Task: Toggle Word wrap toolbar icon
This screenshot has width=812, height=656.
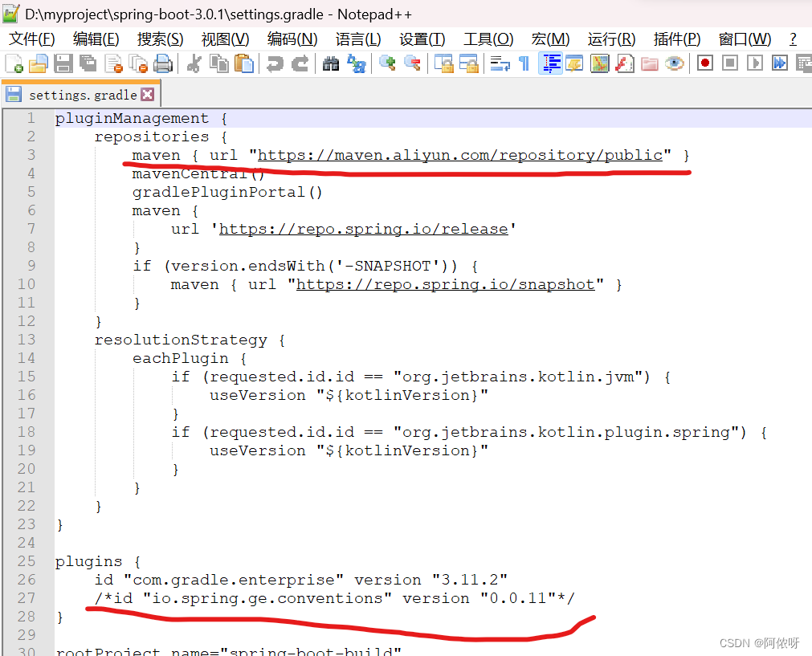Action: [500, 63]
